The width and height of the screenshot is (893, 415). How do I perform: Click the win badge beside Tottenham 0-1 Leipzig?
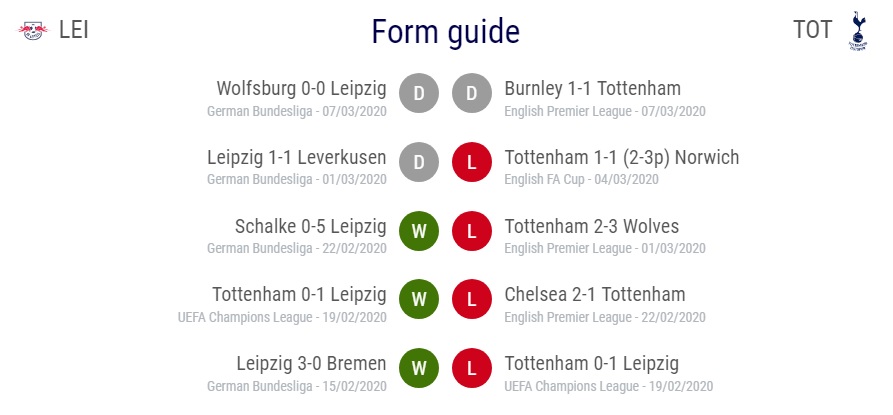(419, 299)
